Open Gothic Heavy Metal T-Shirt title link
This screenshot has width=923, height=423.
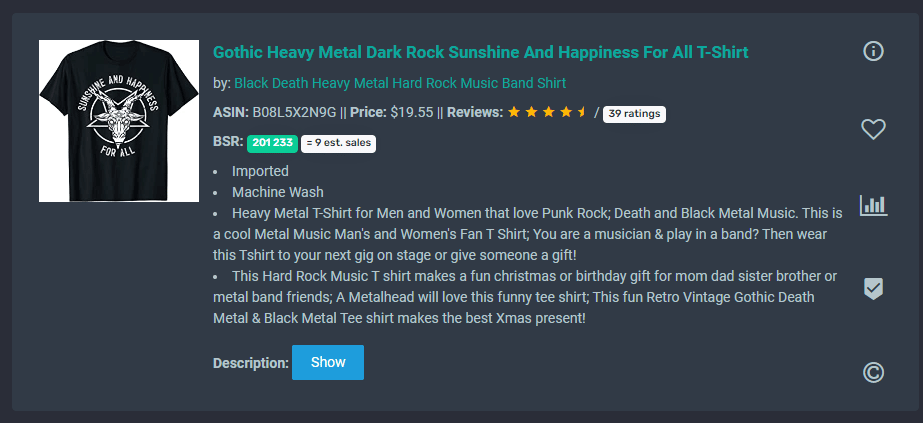pos(480,52)
